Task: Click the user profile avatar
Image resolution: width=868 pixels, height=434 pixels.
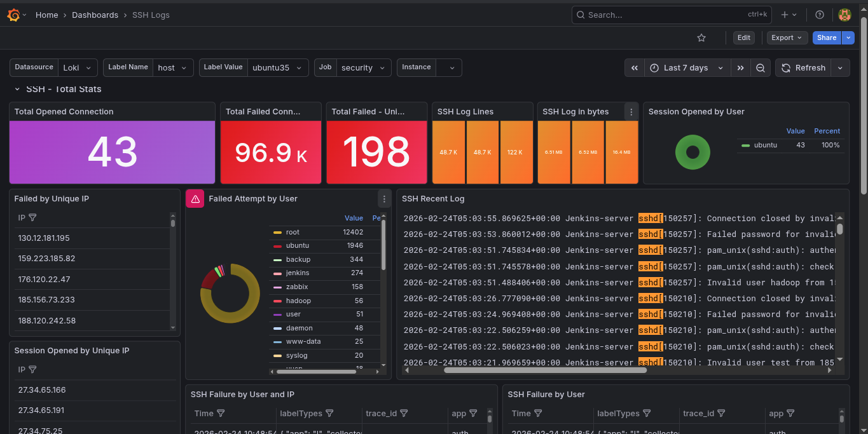Action: 845,15
